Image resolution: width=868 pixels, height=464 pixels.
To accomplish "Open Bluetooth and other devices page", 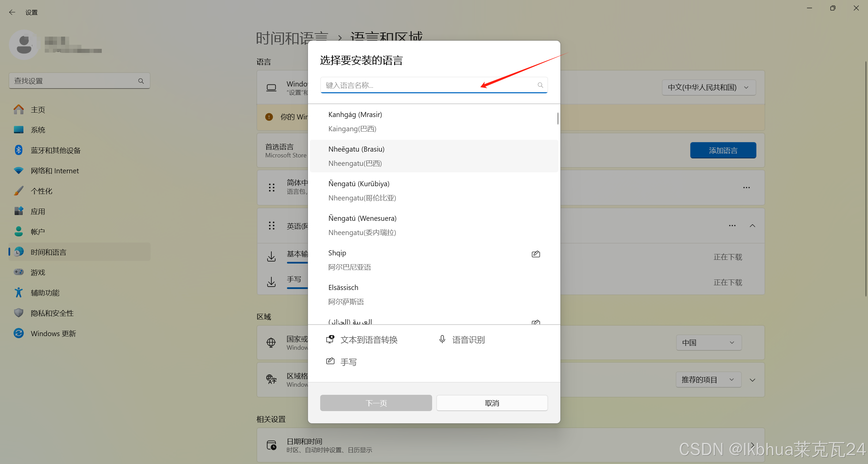I will [x=56, y=150].
